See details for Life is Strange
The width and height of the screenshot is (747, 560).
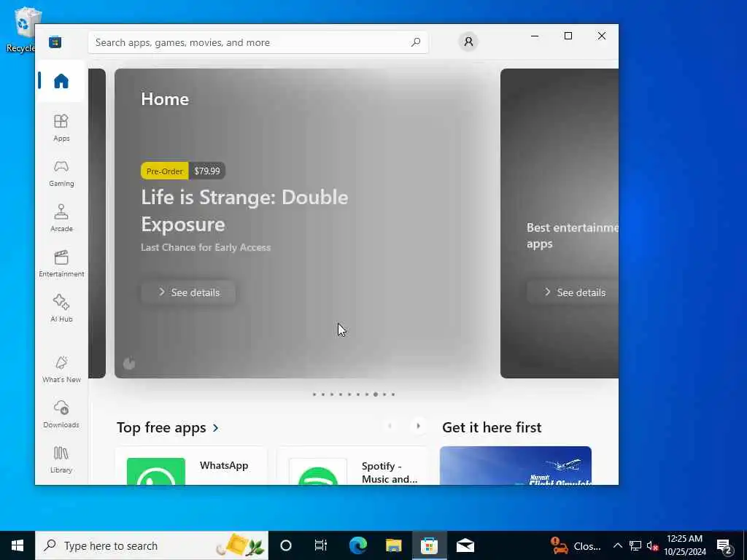click(188, 292)
